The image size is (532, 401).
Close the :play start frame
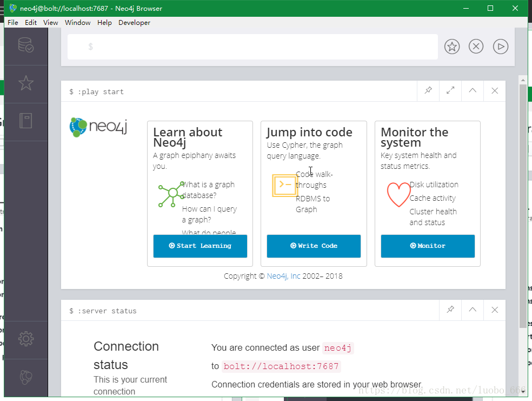click(x=495, y=90)
